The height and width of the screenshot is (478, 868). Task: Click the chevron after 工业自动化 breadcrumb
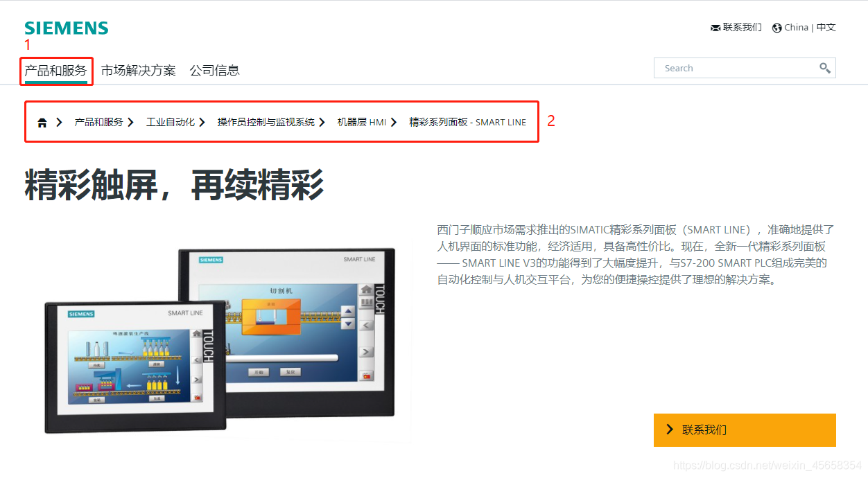(202, 122)
